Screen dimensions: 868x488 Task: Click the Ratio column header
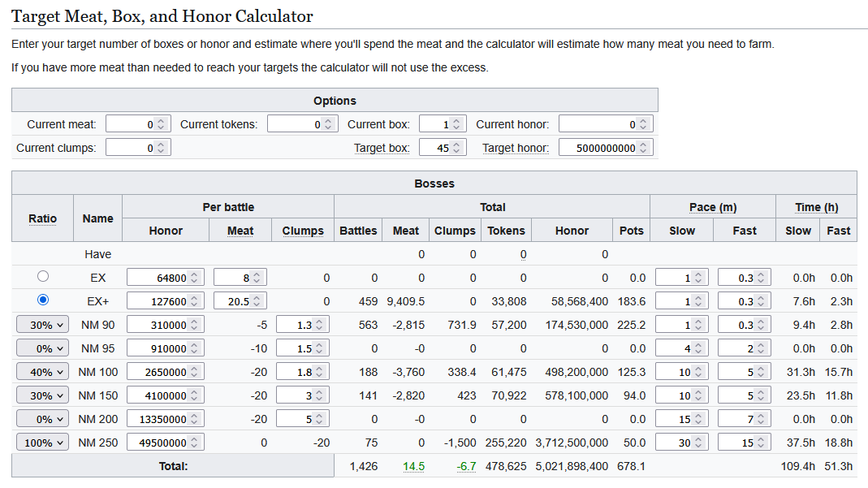(42, 218)
